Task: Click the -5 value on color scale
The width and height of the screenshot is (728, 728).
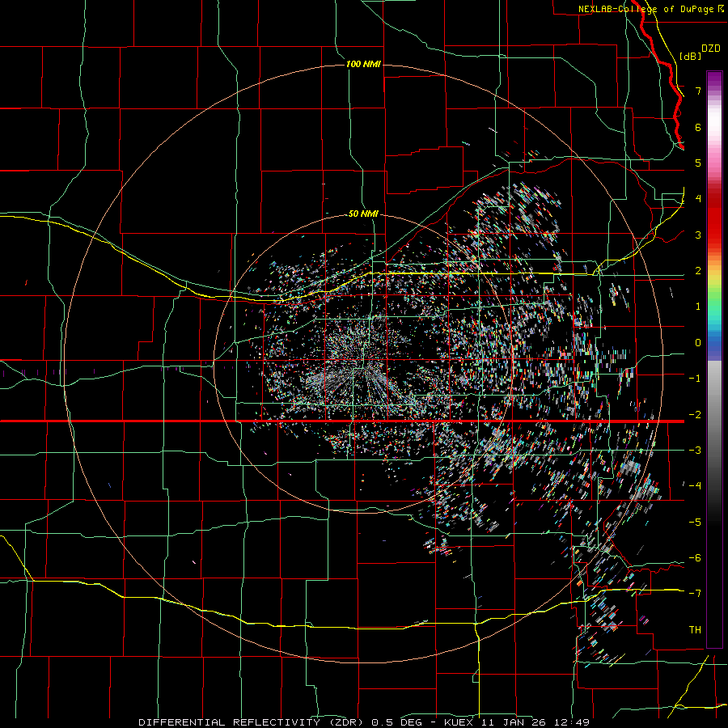Action: (695, 522)
